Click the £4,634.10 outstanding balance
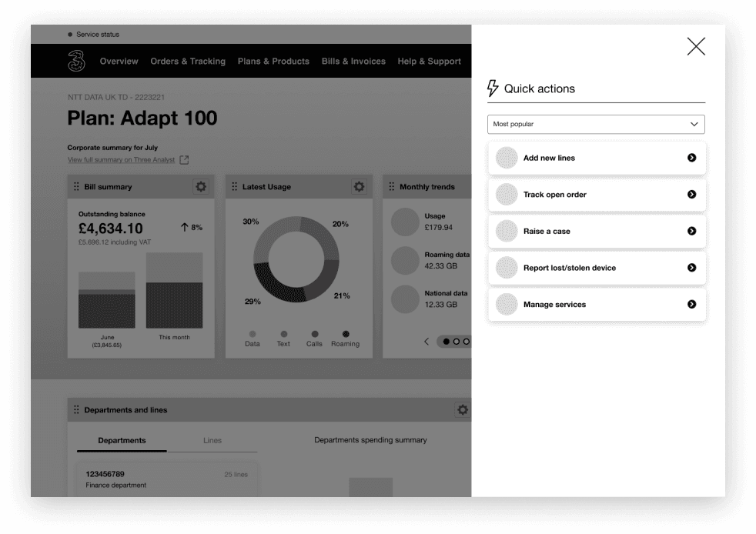756x534 pixels. coord(110,229)
